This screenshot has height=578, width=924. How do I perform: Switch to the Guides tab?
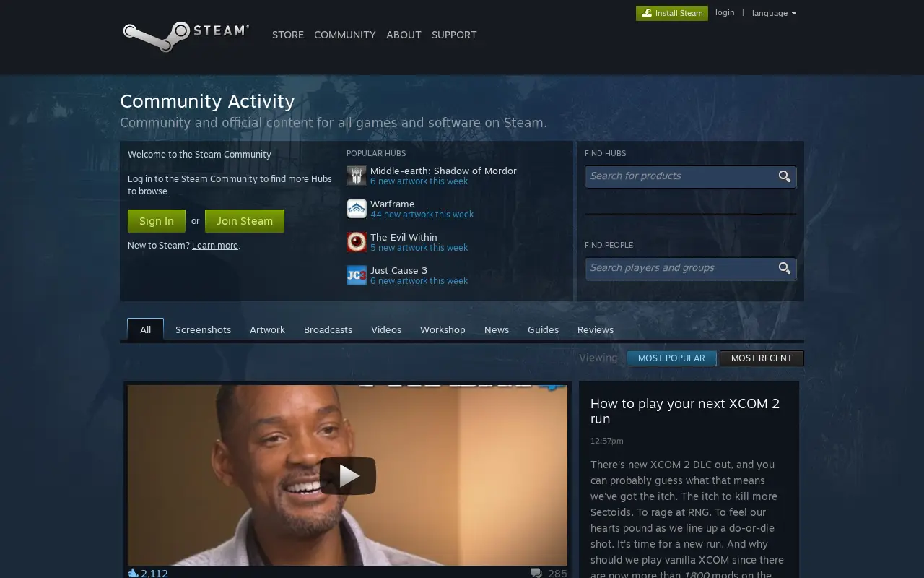coord(543,329)
